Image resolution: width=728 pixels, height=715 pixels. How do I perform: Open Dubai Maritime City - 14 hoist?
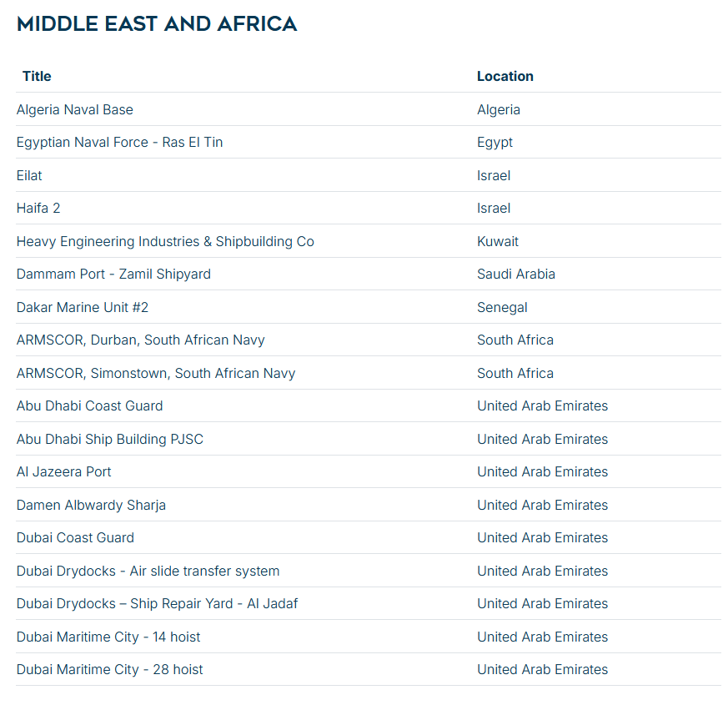coord(108,637)
